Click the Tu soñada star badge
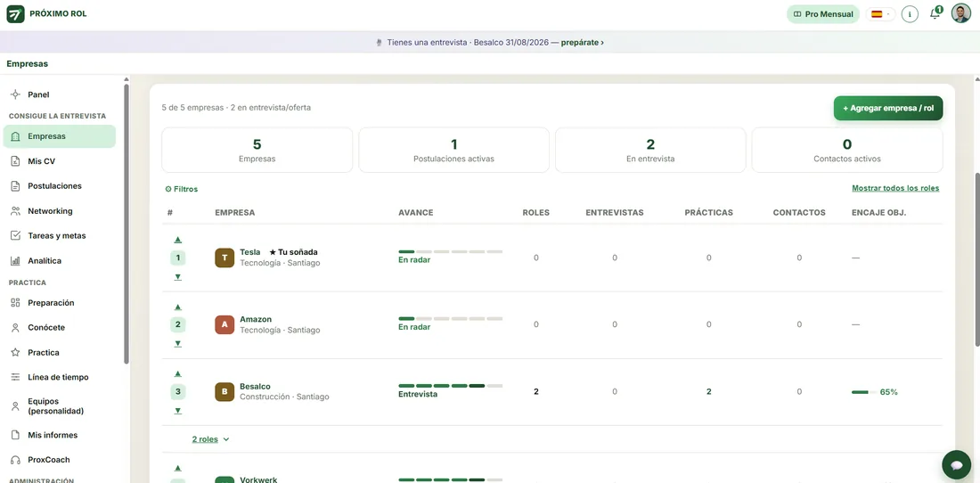 click(x=293, y=252)
